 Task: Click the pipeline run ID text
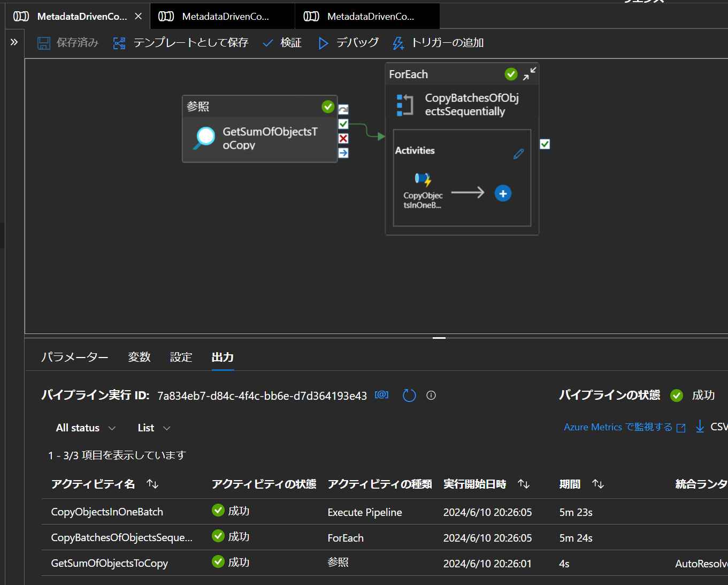pyautogui.click(x=262, y=396)
